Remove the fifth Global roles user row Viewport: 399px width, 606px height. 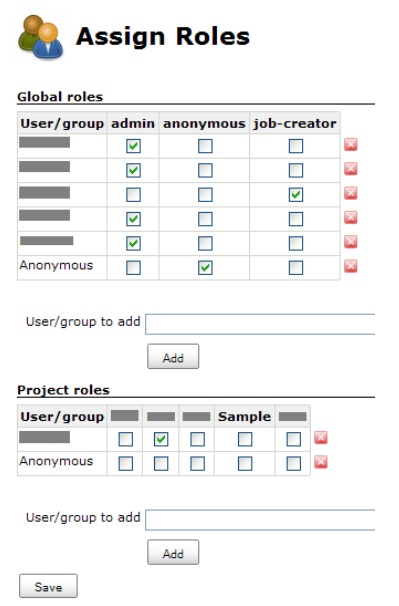[x=350, y=242]
